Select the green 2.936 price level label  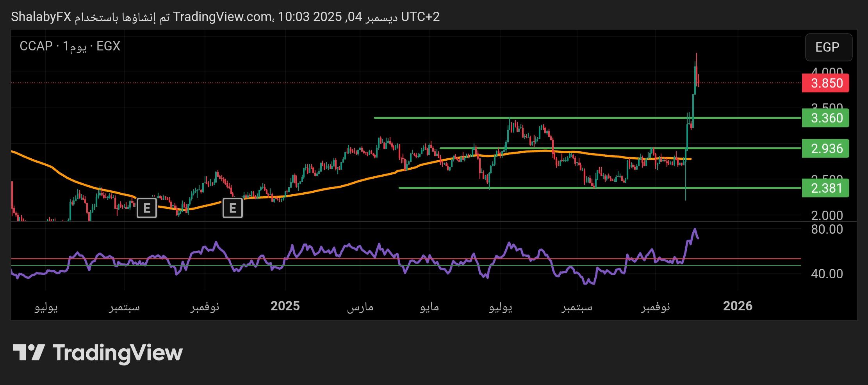825,149
